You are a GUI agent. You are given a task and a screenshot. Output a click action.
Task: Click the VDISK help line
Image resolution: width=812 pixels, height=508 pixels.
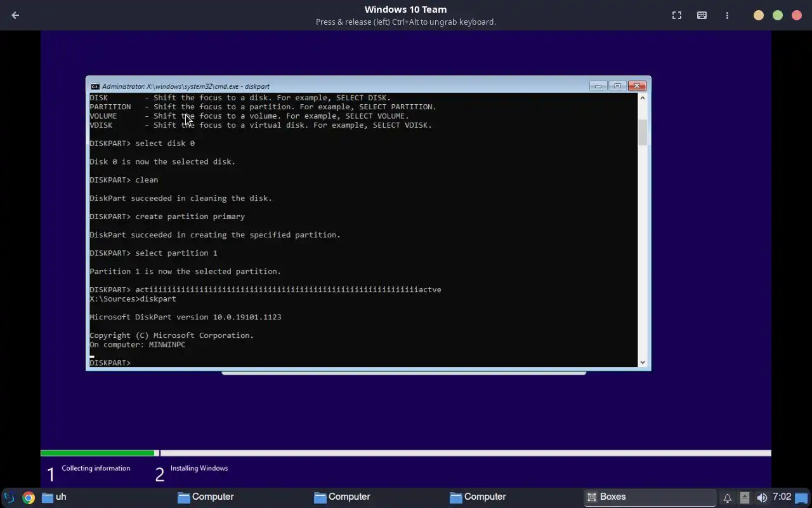(261, 125)
